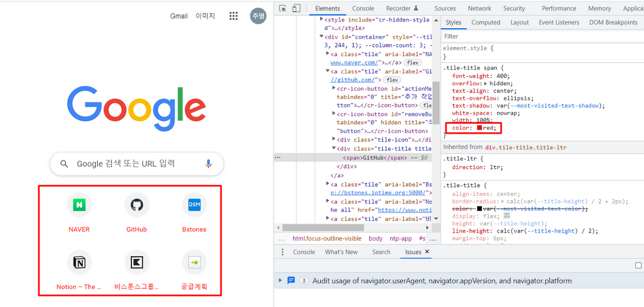Close the Issues drawer tab

pos(427,252)
